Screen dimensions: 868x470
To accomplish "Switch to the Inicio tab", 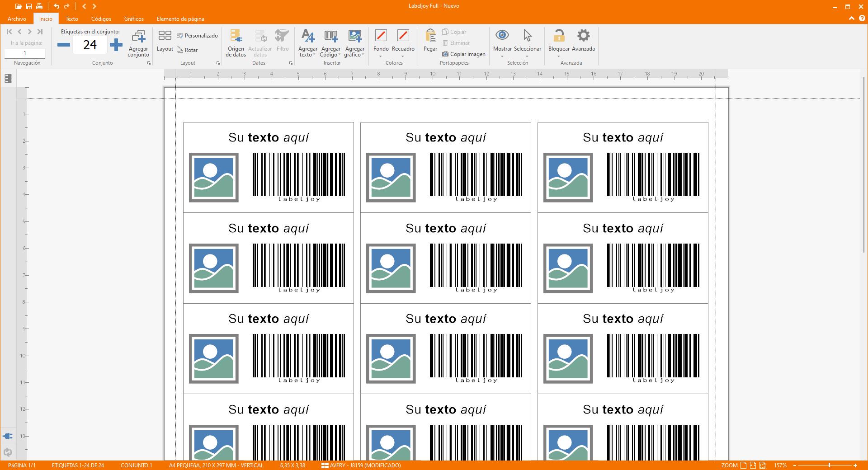I will pyautogui.click(x=46, y=19).
